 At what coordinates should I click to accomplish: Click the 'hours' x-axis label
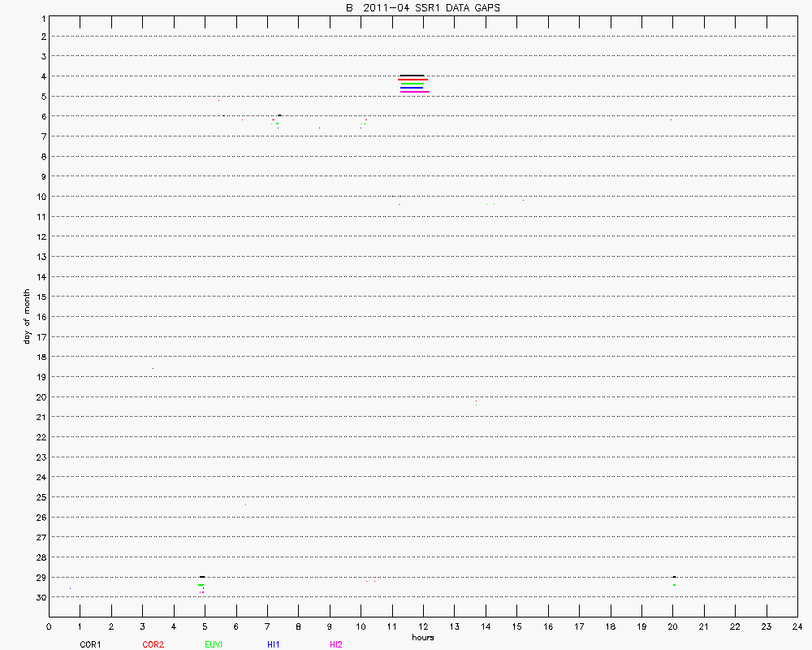point(422,637)
